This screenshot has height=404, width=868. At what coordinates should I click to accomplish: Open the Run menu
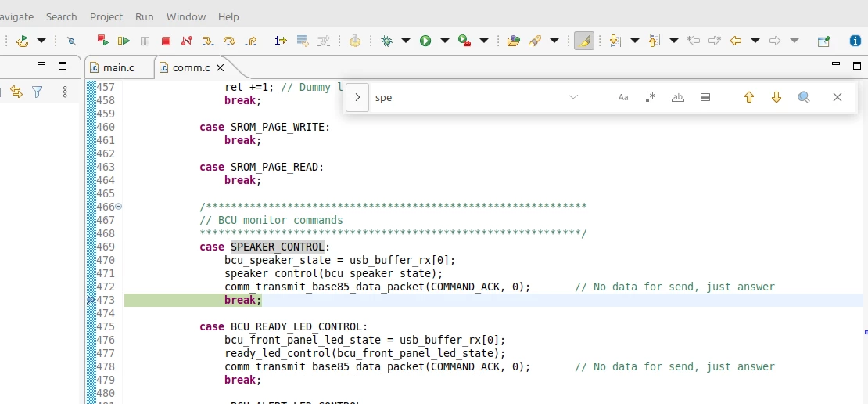[145, 16]
